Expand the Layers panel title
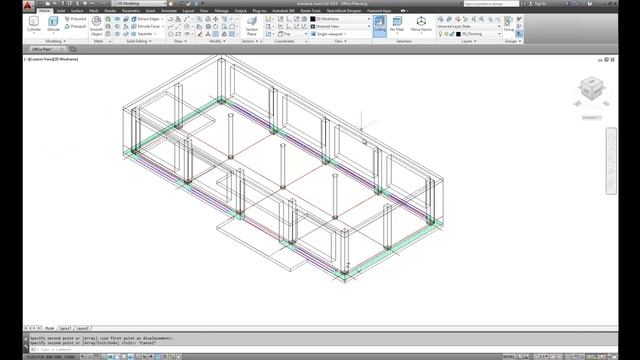The width and height of the screenshot is (640, 360). [x=469, y=41]
